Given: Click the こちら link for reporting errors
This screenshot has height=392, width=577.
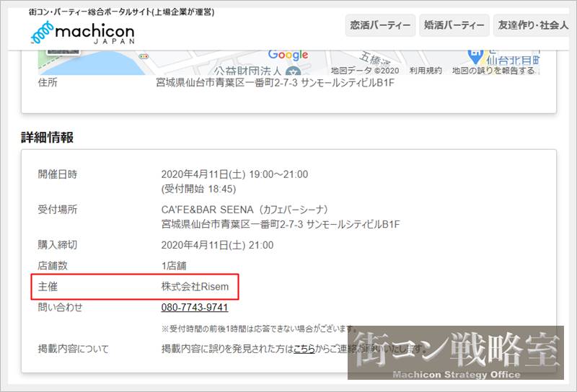Looking at the screenshot, I should pyautogui.click(x=304, y=349).
